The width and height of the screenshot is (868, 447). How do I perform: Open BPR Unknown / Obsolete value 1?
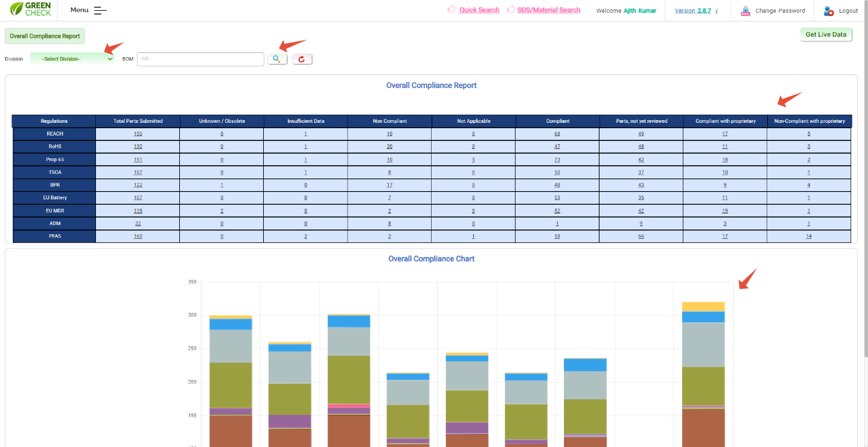(x=222, y=185)
